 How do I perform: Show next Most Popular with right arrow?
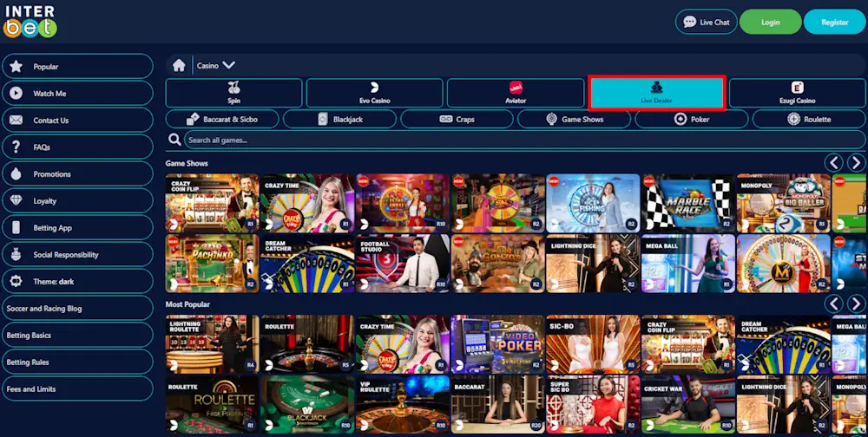coord(857,303)
